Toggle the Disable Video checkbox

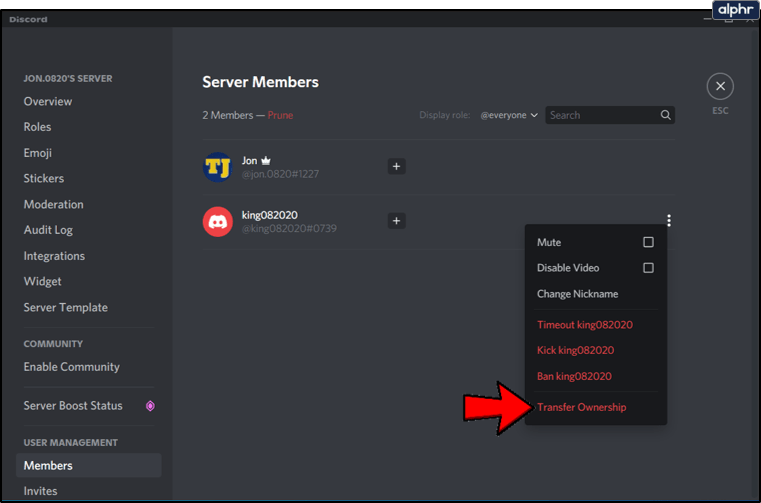click(x=648, y=268)
